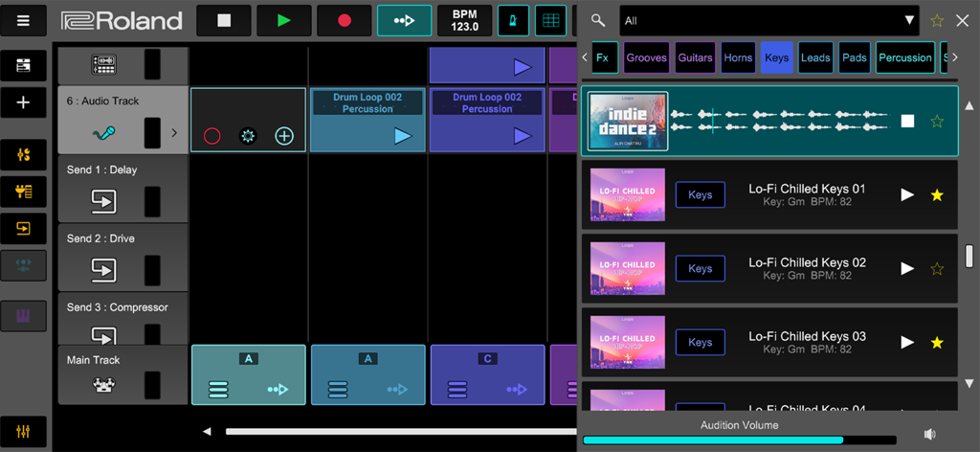This screenshot has width=980, height=452.
Task: Launch scene C with its arrow icon
Action: 518,390
